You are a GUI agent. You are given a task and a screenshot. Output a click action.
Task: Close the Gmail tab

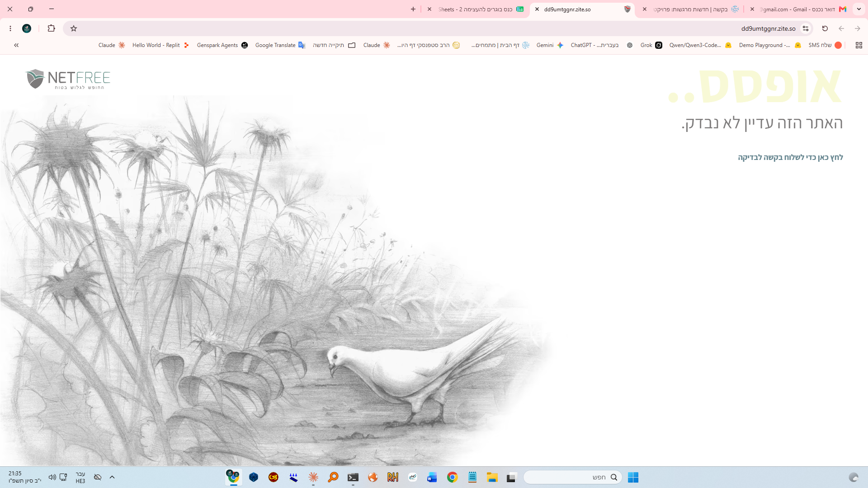(752, 9)
